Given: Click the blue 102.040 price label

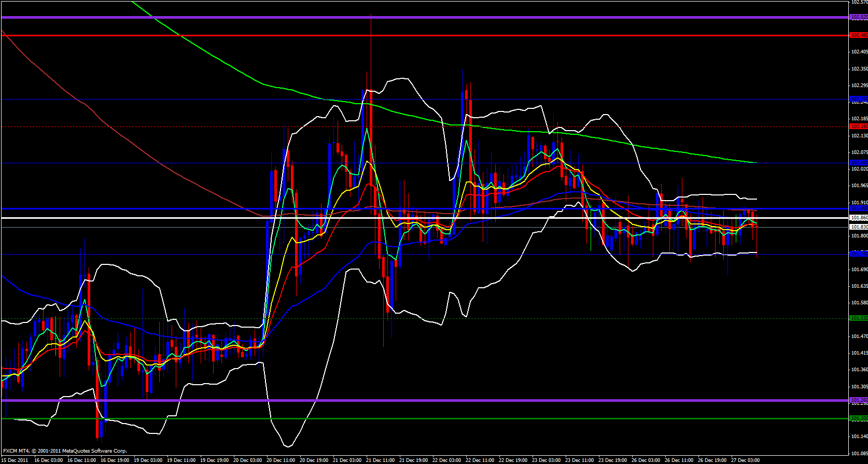Looking at the screenshot, I should tap(859, 163).
